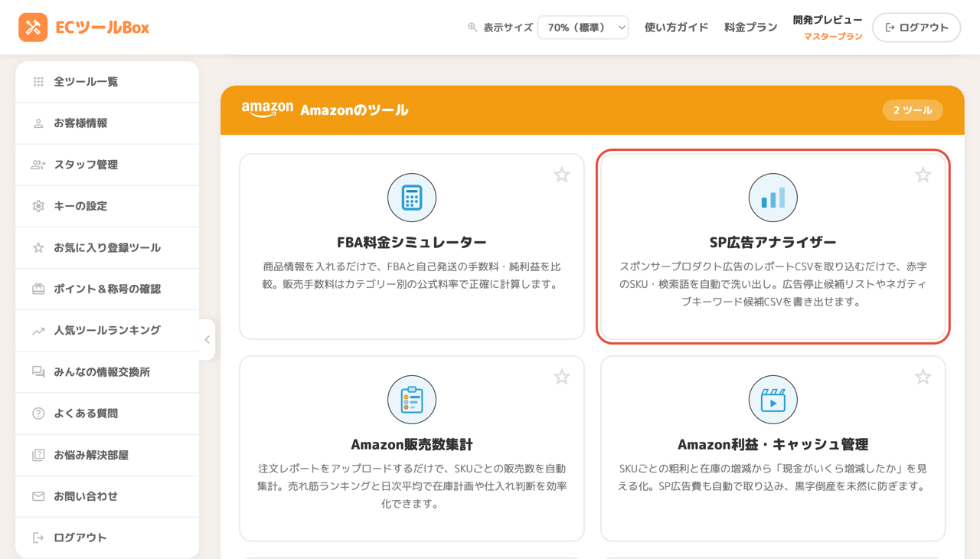Click the amazon logo in the orange banner
Screen dimensions: 980x559
click(x=267, y=110)
